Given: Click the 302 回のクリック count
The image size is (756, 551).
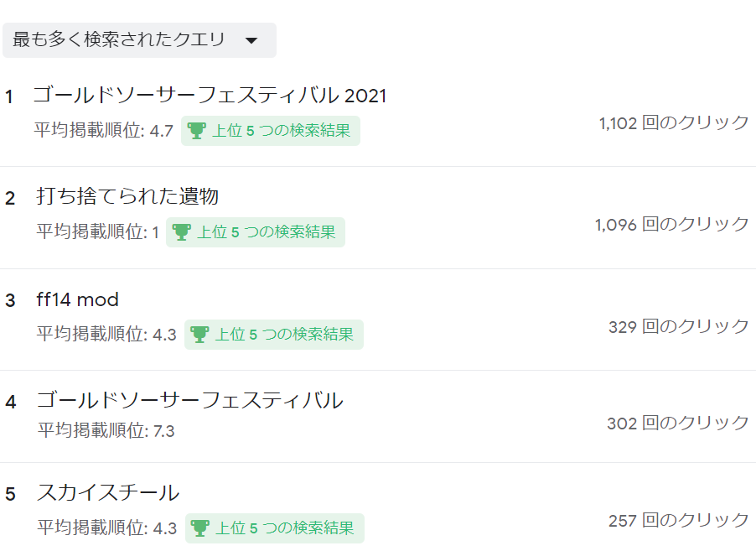Looking at the screenshot, I should tap(677, 424).
